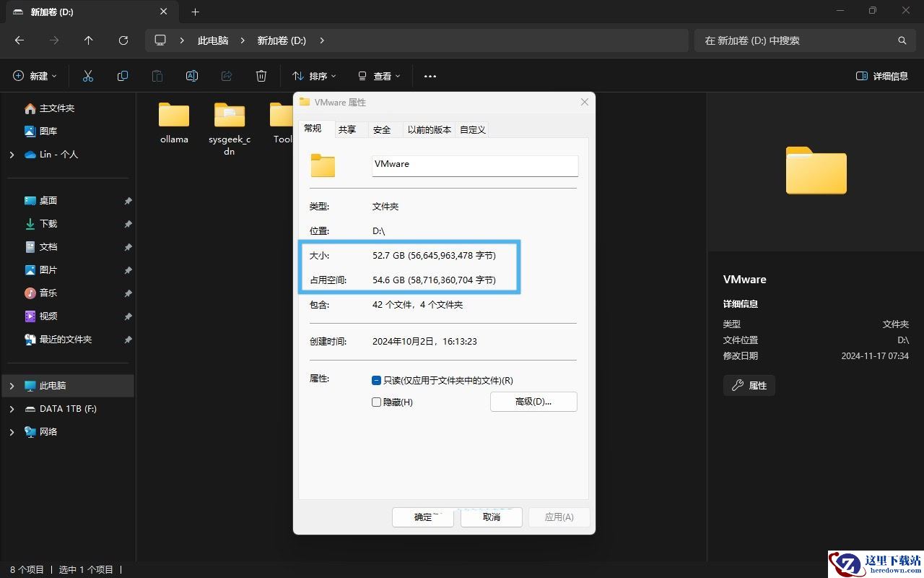Switch to Previous Versions (以前的版本) tab
The height and width of the screenshot is (578, 924).
point(430,129)
